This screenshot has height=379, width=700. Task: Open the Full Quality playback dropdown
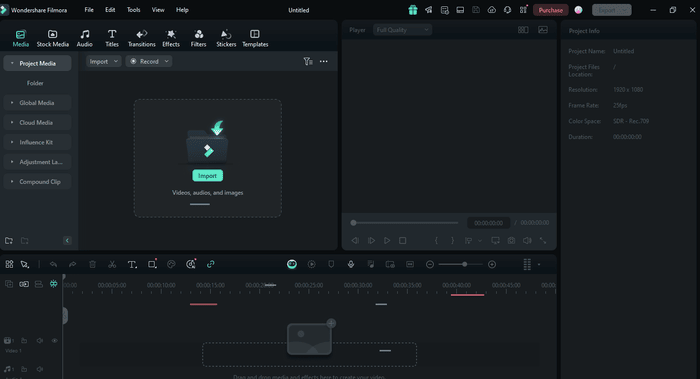(402, 30)
